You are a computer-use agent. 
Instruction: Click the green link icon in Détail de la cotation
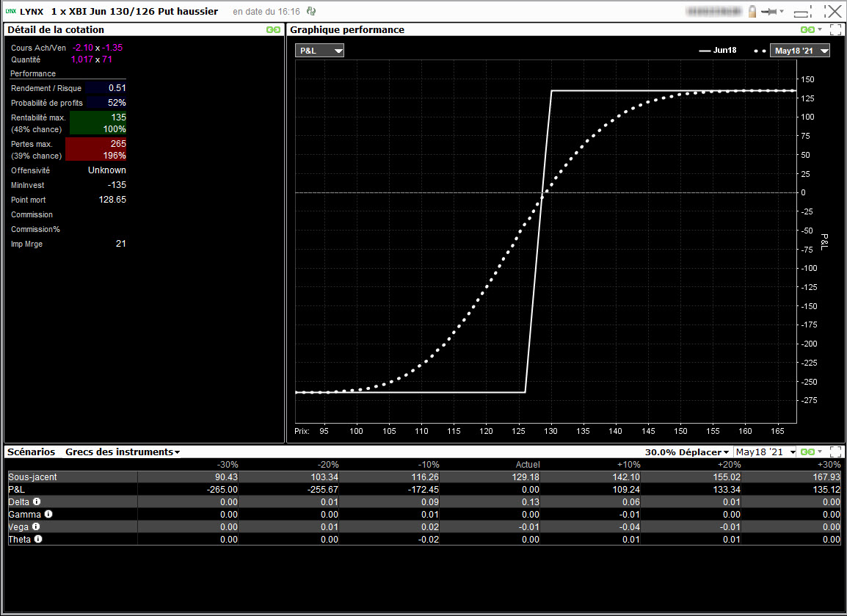pyautogui.click(x=273, y=30)
